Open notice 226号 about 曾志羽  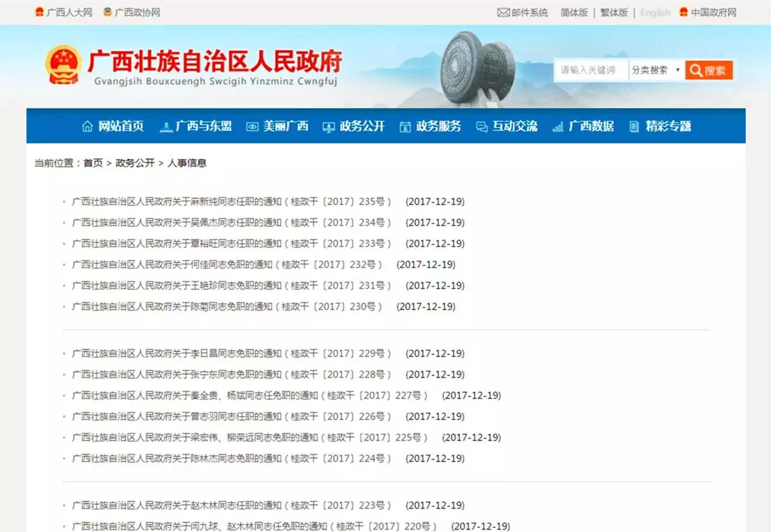(x=232, y=416)
